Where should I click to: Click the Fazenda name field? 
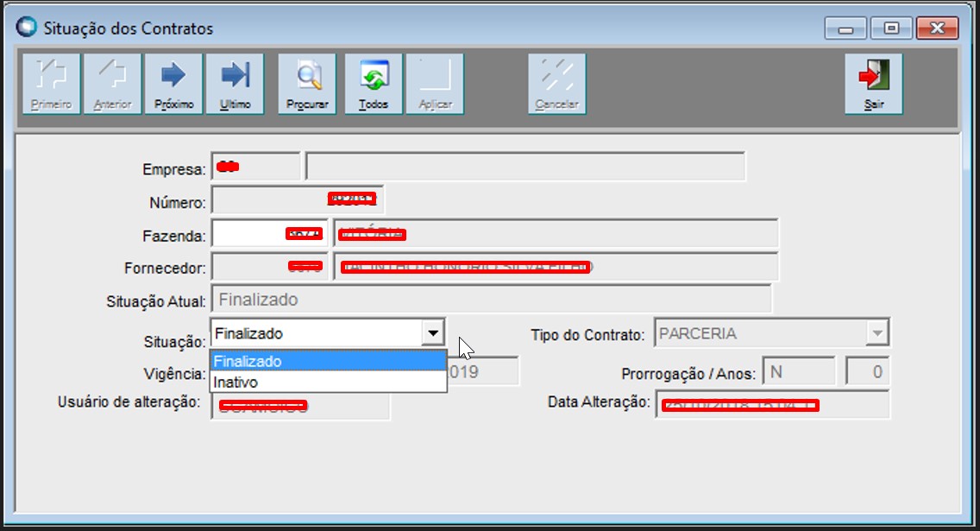click(556, 234)
